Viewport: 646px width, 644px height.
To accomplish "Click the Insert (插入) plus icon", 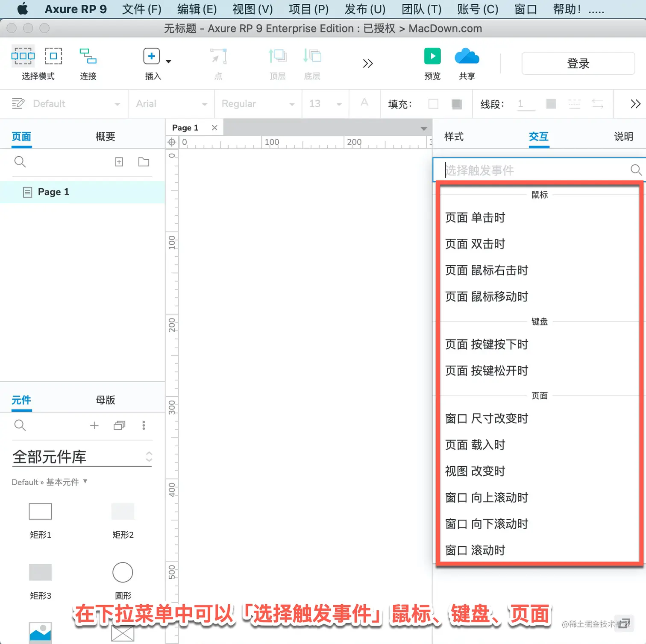I will tap(151, 56).
